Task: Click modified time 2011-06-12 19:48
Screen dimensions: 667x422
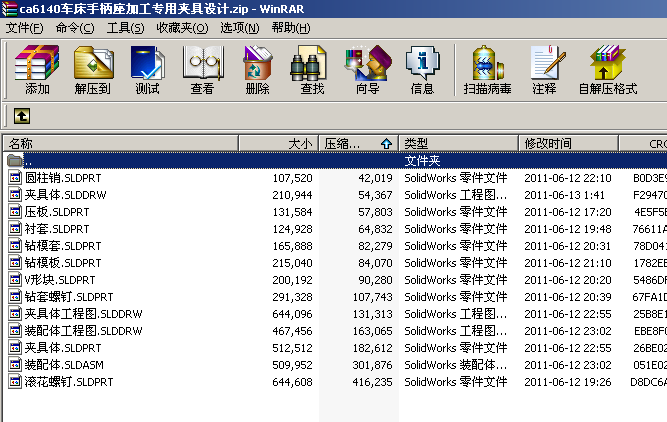Action: [x=568, y=229]
